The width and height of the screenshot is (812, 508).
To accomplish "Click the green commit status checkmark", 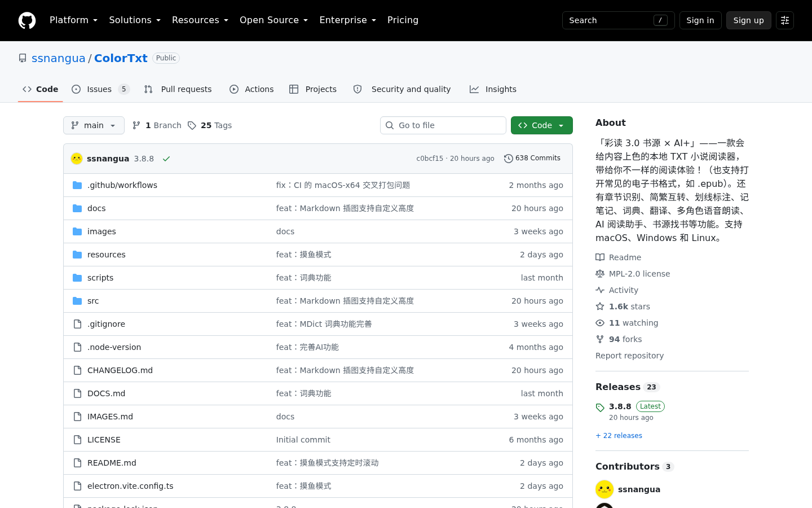I will 166,159.
